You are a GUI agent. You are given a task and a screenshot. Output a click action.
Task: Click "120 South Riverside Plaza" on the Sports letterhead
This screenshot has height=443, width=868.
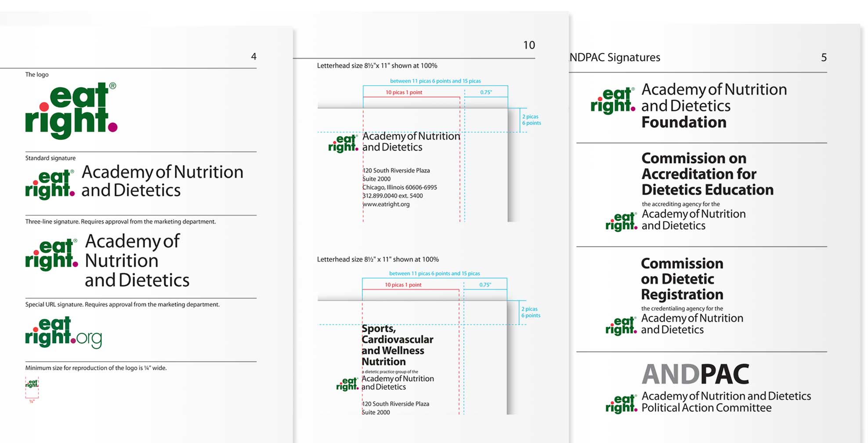395,404
